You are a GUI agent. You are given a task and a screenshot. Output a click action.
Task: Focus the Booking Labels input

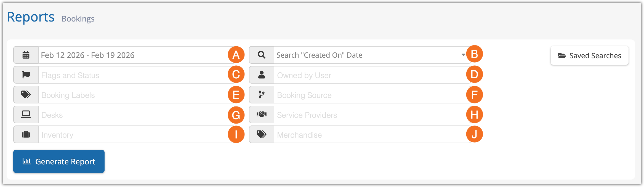pyautogui.click(x=132, y=95)
